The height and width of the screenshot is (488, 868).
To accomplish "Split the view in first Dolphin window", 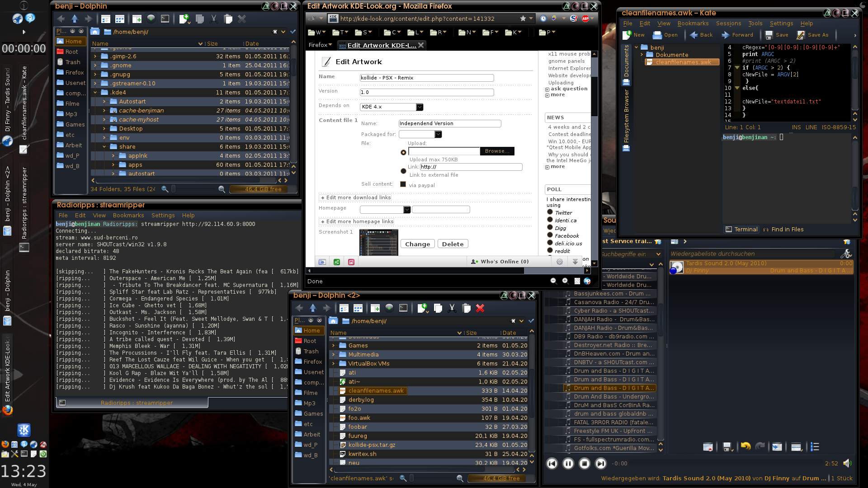I will [x=137, y=19].
